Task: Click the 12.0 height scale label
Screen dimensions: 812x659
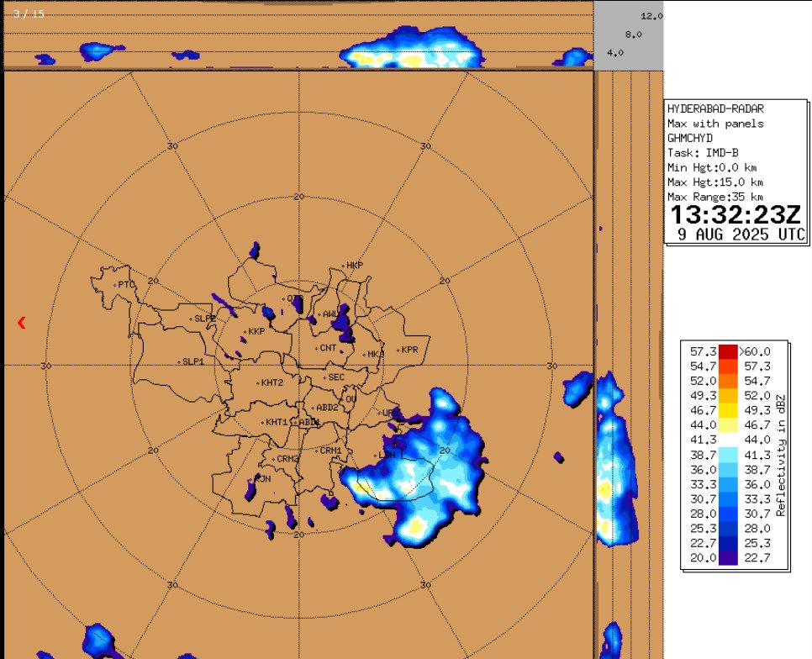Action: pyautogui.click(x=651, y=16)
